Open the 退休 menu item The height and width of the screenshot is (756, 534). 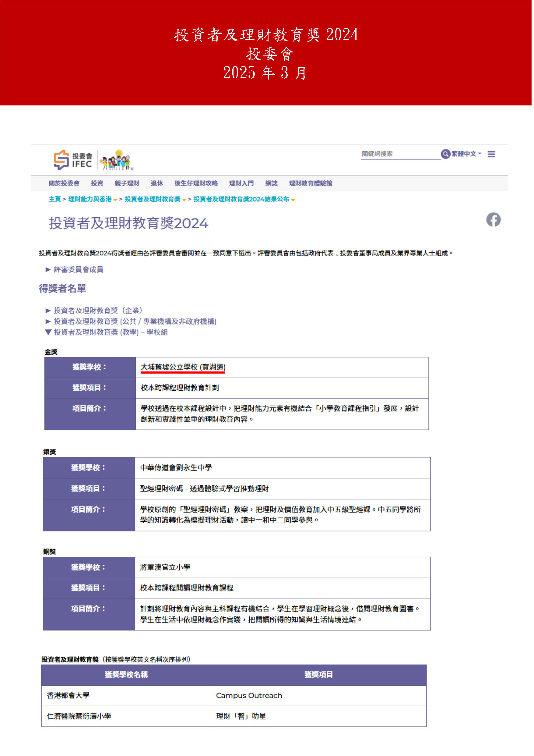point(157,183)
